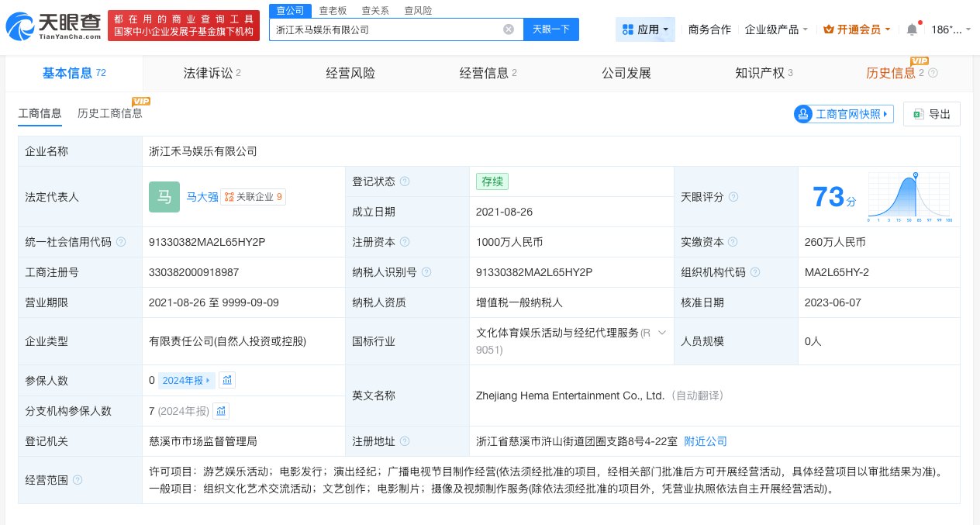
Task: Click chart icon next to 分支机构参保人数
Action: click(221, 411)
